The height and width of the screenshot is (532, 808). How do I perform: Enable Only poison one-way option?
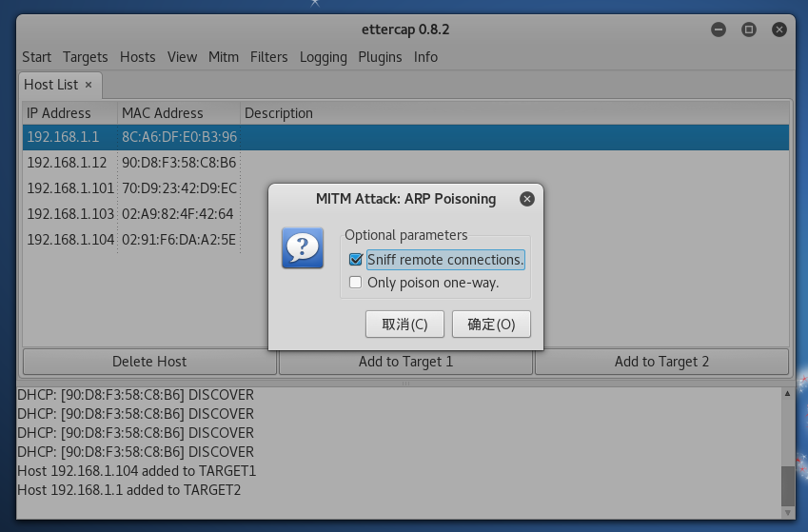[356, 282]
